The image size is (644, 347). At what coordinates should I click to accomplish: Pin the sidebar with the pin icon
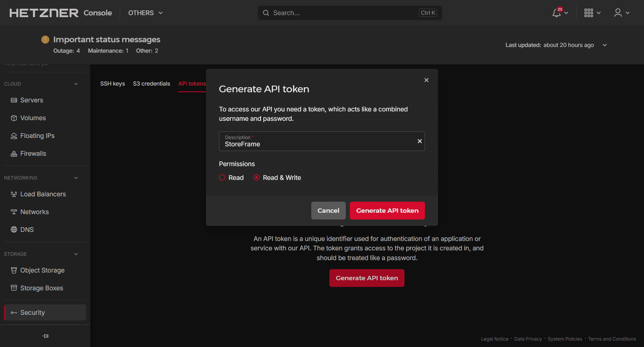[x=45, y=336]
